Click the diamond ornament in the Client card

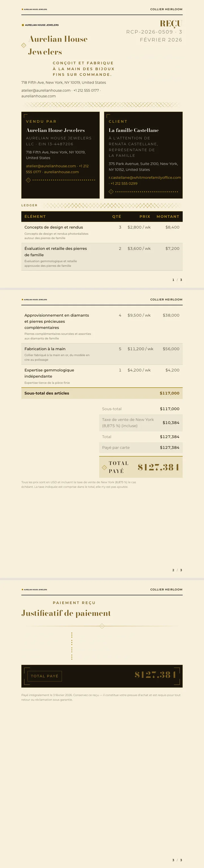[111, 192]
